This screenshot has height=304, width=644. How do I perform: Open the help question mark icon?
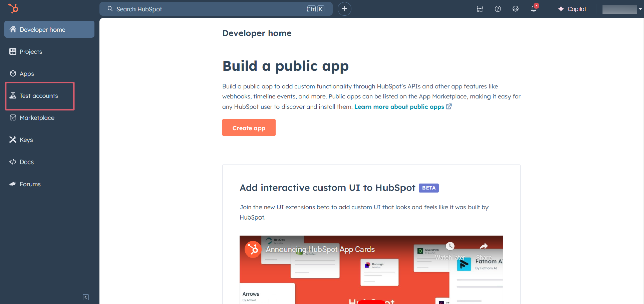pyautogui.click(x=498, y=9)
